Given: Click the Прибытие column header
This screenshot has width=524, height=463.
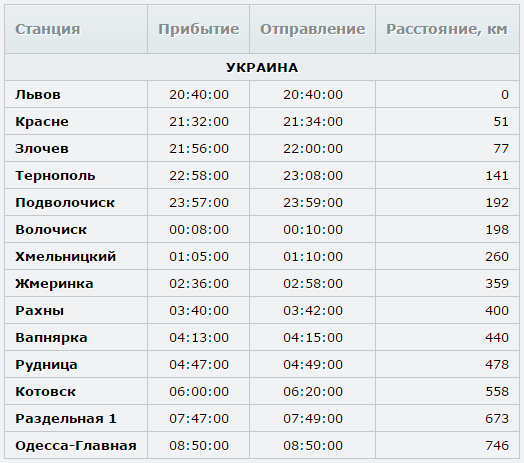Looking at the screenshot, I should coord(199,29).
